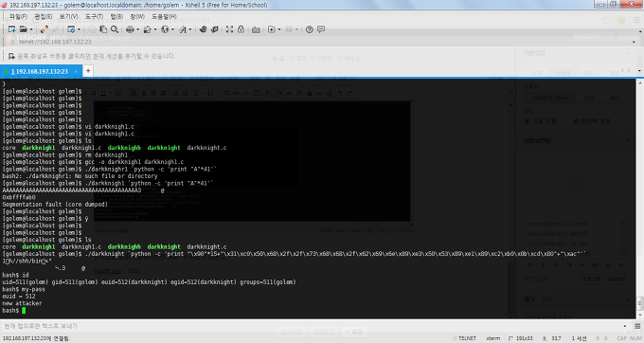Click the 'Segmentation fault (core dumped)' terminal line

click(55, 204)
